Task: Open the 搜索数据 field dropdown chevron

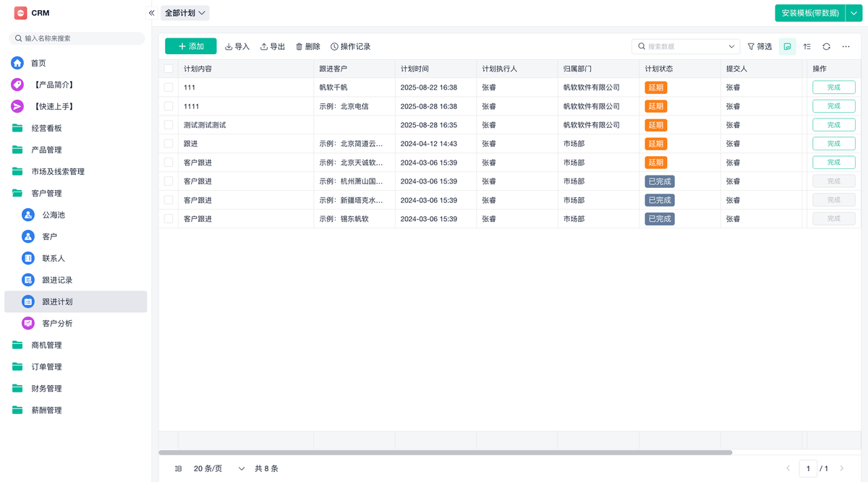Action: pyautogui.click(x=732, y=46)
